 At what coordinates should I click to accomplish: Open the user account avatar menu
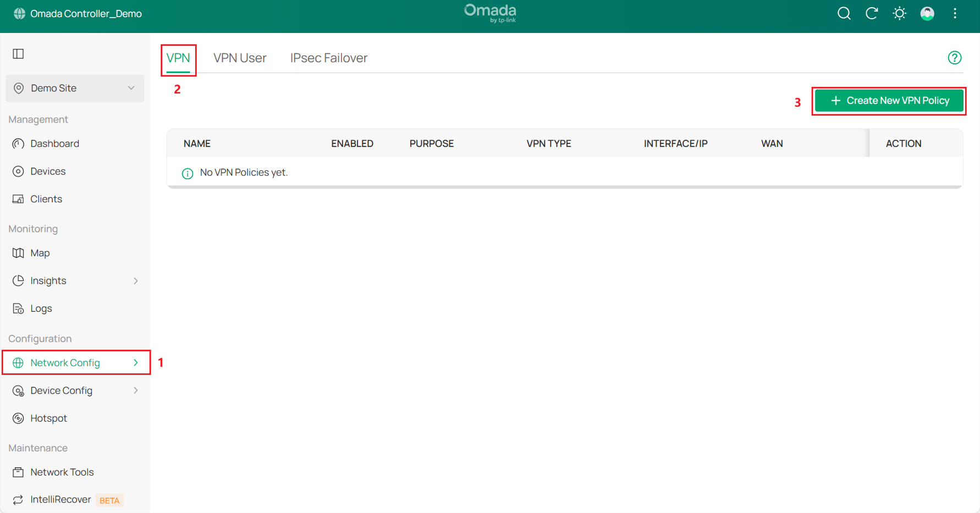[x=927, y=13]
